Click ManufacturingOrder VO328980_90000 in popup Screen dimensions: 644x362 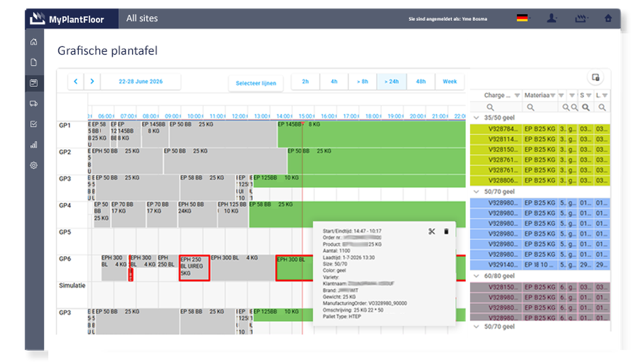tap(364, 303)
